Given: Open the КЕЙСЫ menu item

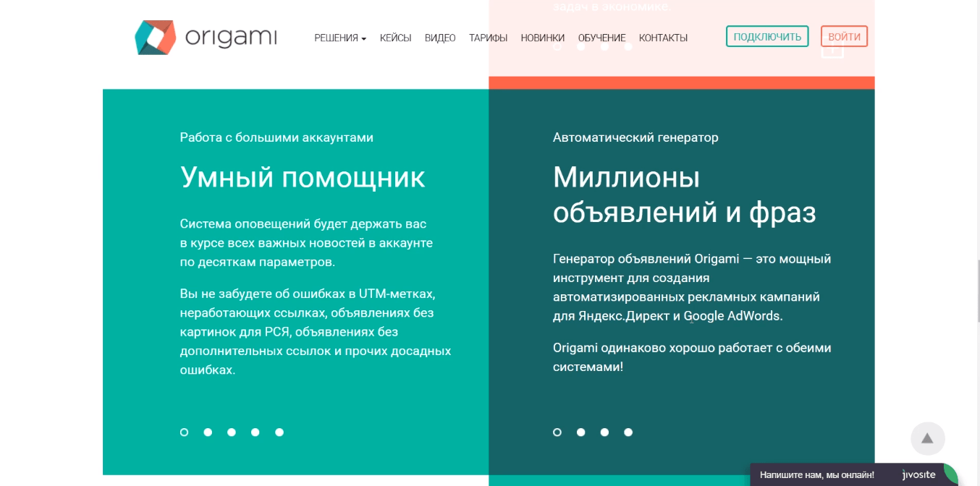Looking at the screenshot, I should coord(396,38).
